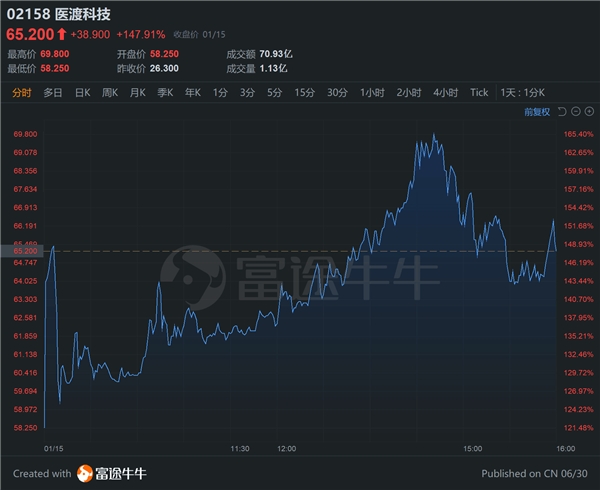Toggle the 前复权 adjustment option

click(x=537, y=112)
